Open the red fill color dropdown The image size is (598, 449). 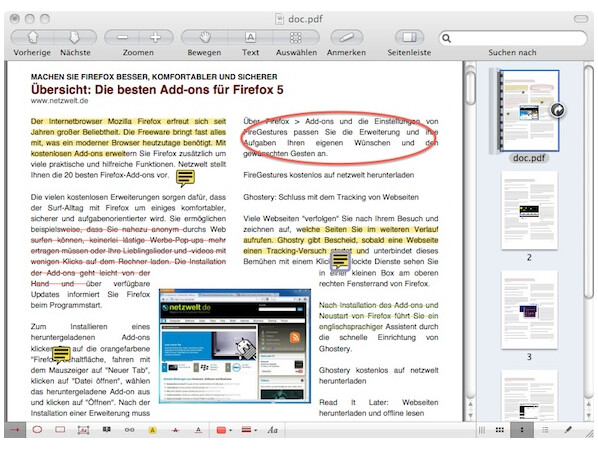coord(224,430)
